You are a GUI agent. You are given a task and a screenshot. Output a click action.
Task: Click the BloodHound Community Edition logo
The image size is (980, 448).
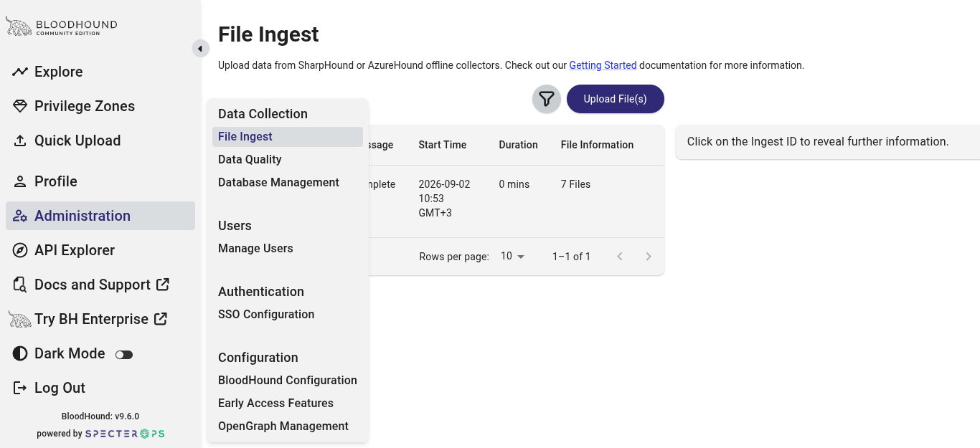click(x=62, y=27)
